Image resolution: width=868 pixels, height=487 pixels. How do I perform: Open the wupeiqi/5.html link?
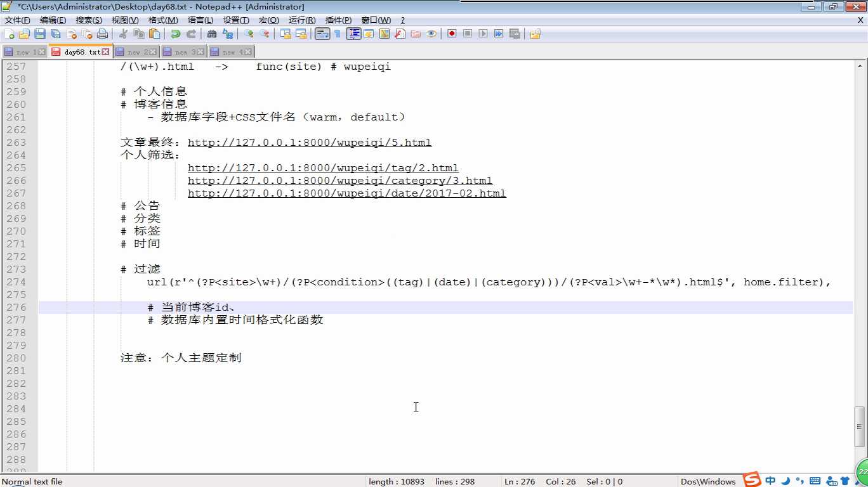310,143
